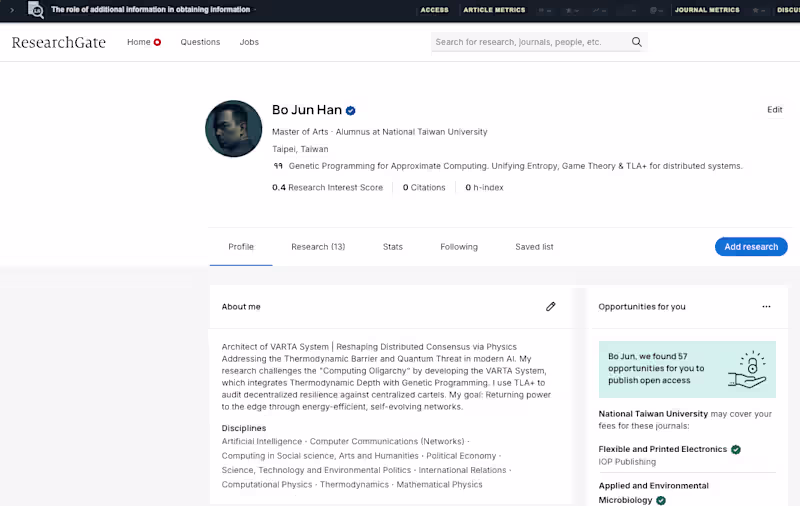Click National Taiwan University in opportunities card
The image size is (800, 506).
click(653, 414)
